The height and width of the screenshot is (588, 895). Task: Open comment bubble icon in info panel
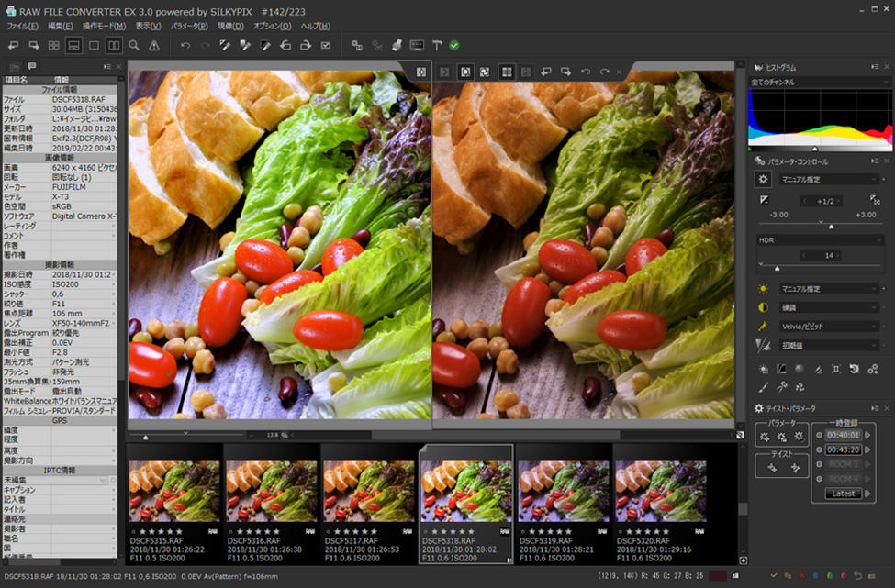[32, 66]
